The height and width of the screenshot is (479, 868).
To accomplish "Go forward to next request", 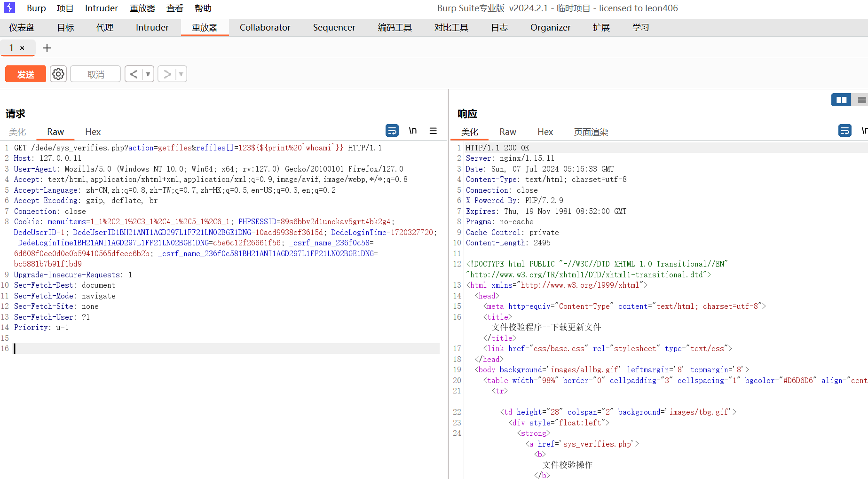I will click(167, 74).
